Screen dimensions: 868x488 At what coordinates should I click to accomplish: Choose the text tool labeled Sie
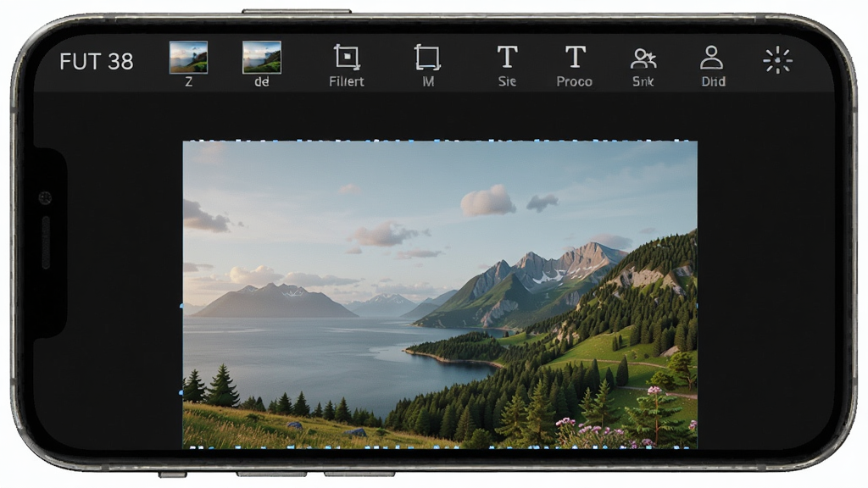(x=507, y=57)
